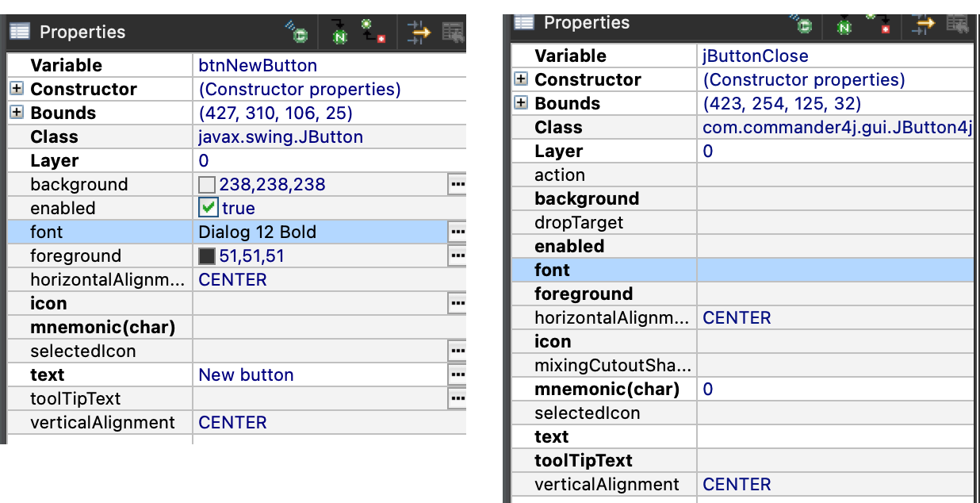This screenshot has height=503, width=980.
Task: Click Layer value 0 in btnNewButton panel
Action: coord(204,160)
